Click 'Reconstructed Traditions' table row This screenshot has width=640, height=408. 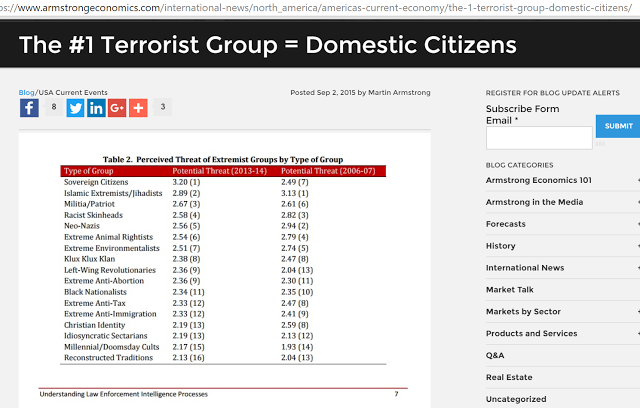tap(223, 358)
